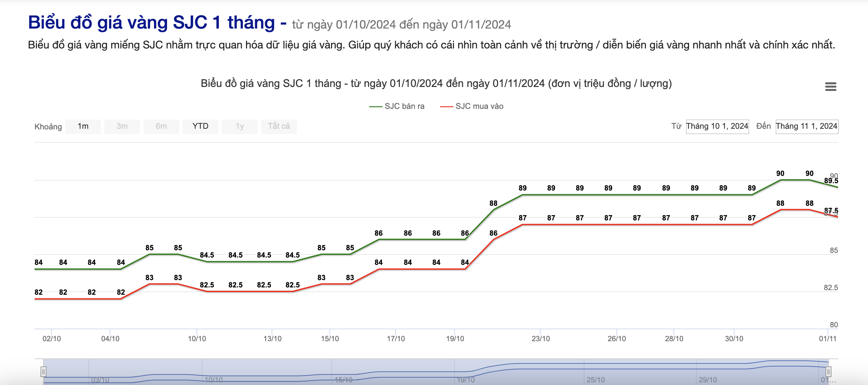
Task: Click the right navigator handle
Action: click(x=828, y=371)
